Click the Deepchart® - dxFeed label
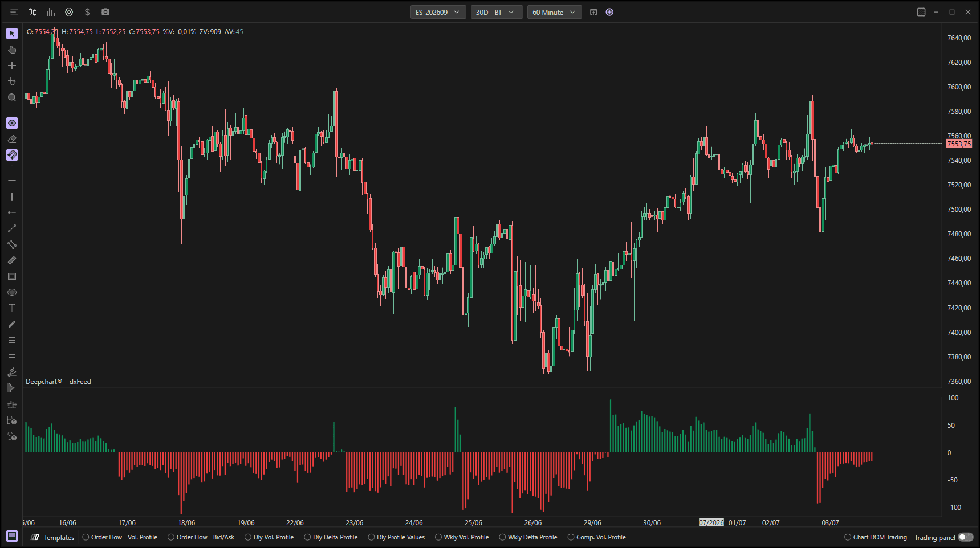The height and width of the screenshot is (548, 980). pyautogui.click(x=58, y=382)
